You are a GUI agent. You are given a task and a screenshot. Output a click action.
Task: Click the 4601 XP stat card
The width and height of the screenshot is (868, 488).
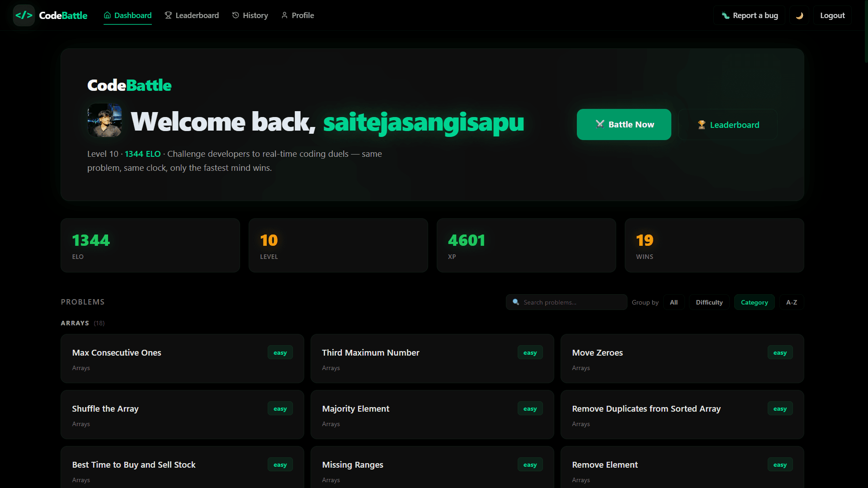526,245
